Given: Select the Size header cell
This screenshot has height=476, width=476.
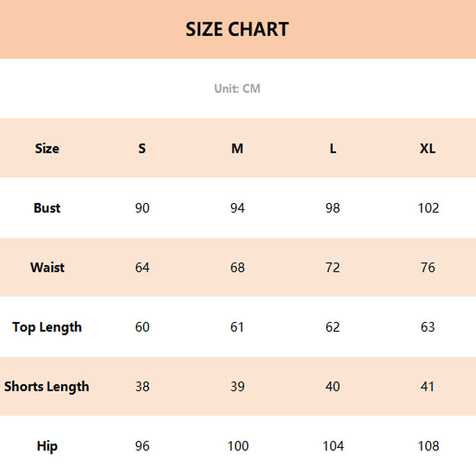Looking at the screenshot, I should pyautogui.click(x=47, y=148).
